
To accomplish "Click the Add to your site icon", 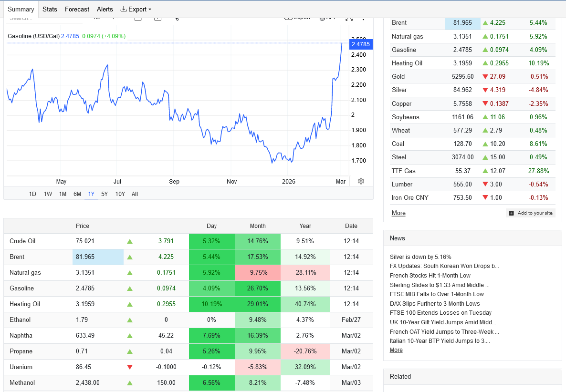I will tap(511, 213).
